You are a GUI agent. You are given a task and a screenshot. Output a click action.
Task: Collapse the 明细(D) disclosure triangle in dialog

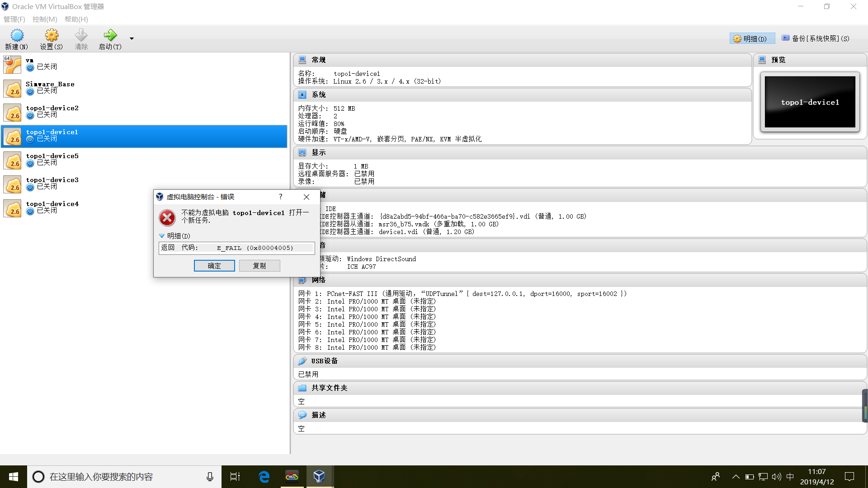(x=162, y=236)
